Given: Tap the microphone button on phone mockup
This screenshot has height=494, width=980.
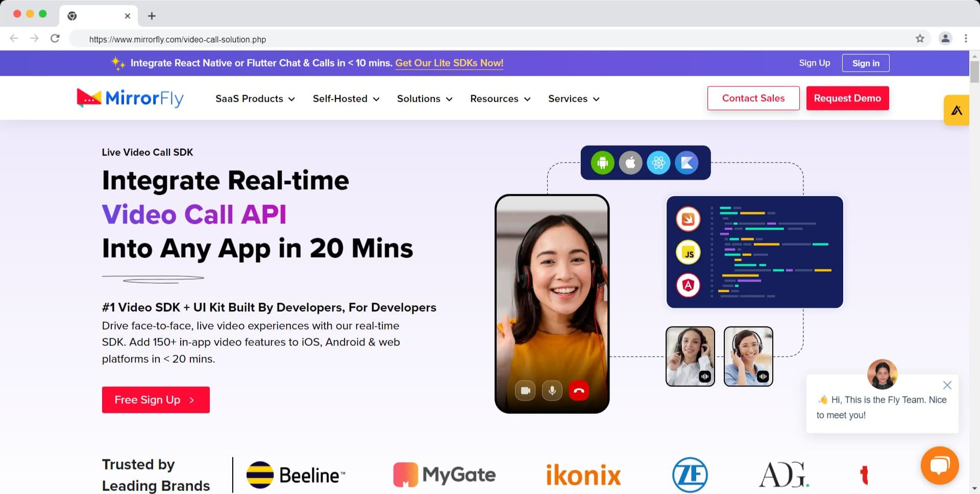Looking at the screenshot, I should (x=552, y=391).
